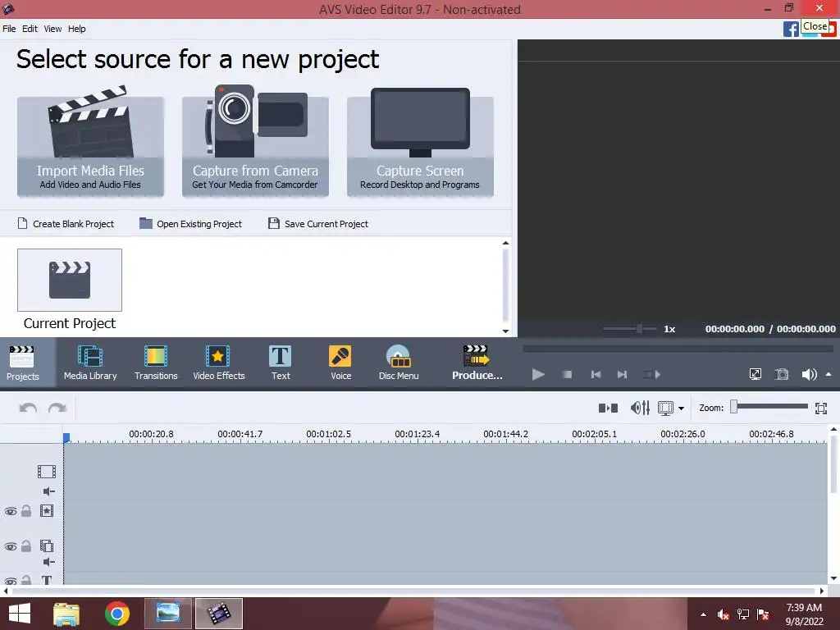Viewport: 840px width, 630px height.
Task: Click the text track T icon
Action: click(x=47, y=580)
